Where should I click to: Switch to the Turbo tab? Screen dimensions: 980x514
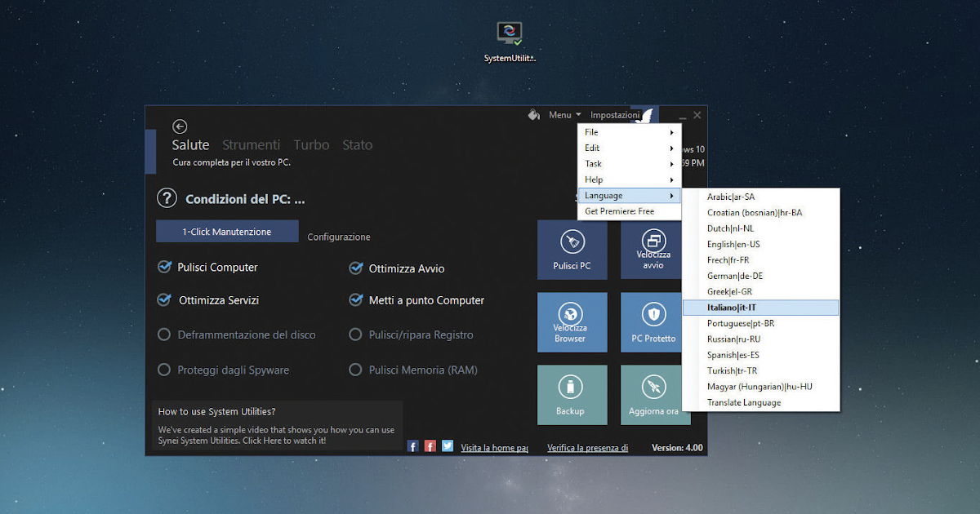coord(311,145)
